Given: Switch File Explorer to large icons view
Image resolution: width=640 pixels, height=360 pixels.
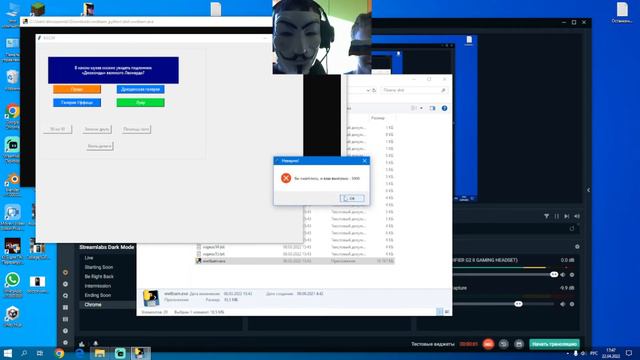Looking at the screenshot, I should [x=447, y=312].
